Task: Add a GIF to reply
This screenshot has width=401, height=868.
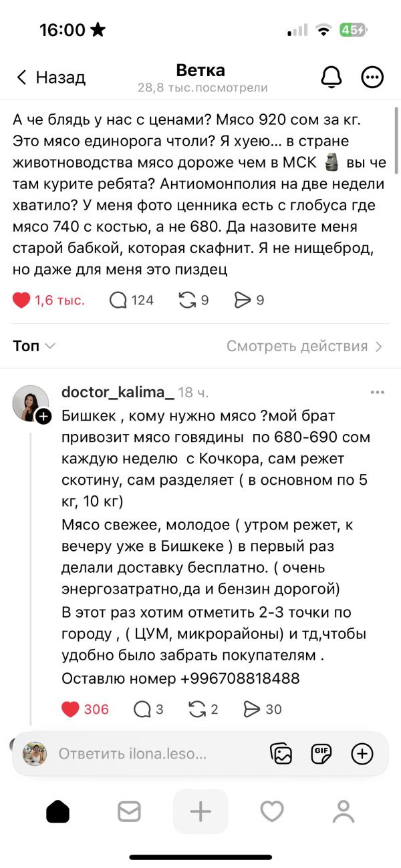Action: (x=321, y=754)
